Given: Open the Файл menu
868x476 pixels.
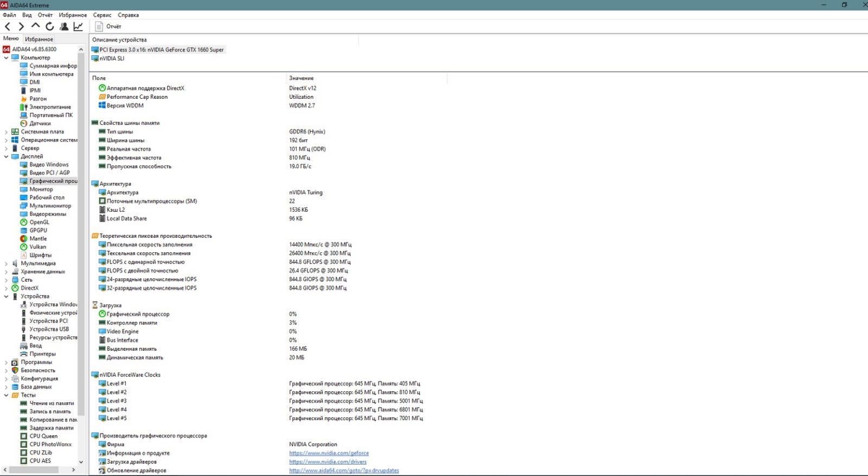Looking at the screenshot, I should 9,15.
